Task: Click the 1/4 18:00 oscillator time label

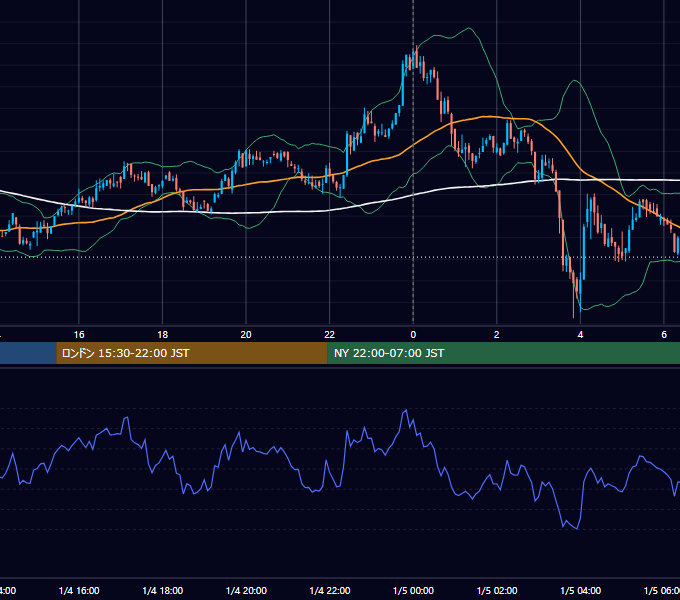Action: tap(163, 590)
